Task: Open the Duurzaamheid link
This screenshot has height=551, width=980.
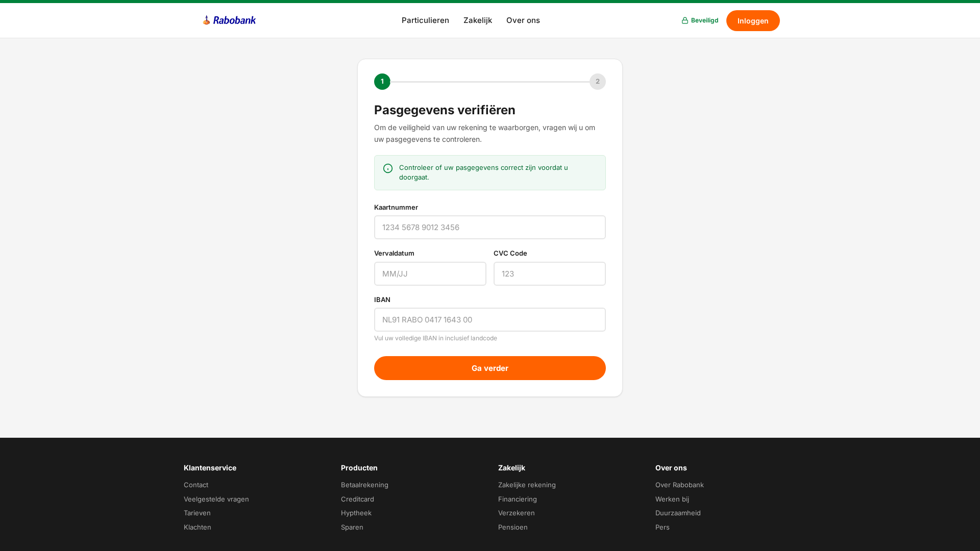Action: click(678, 513)
